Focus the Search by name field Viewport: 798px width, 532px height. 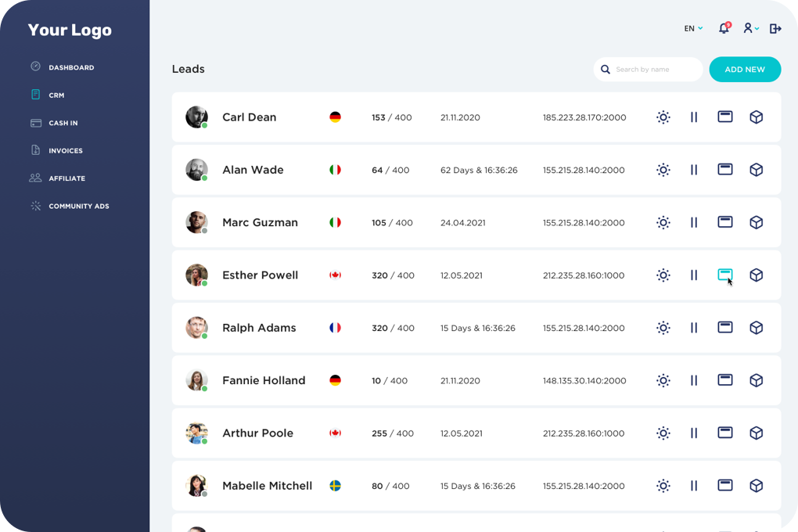click(x=648, y=69)
